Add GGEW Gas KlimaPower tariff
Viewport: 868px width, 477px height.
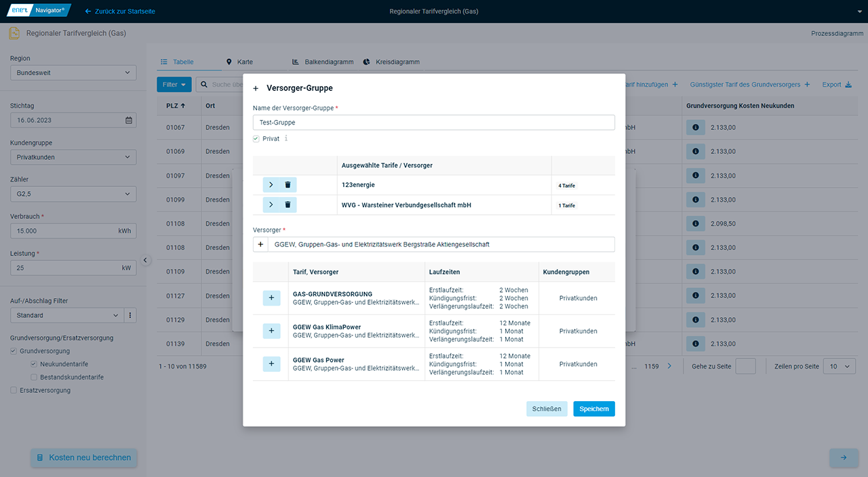coord(271,331)
